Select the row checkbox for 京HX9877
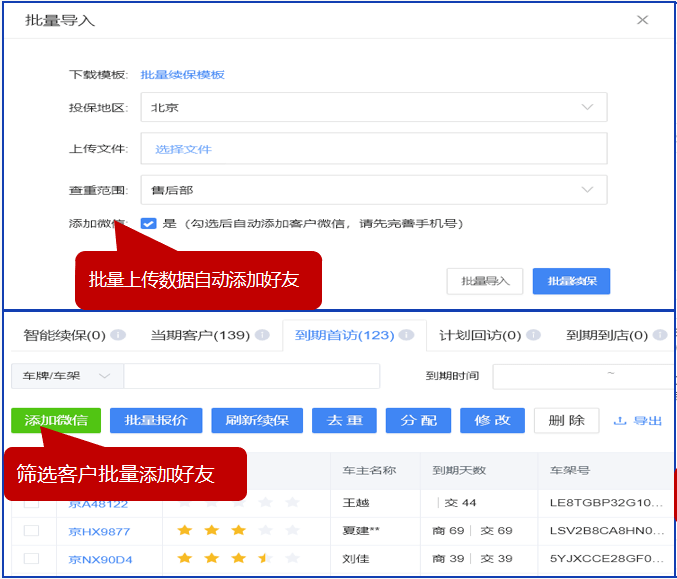This screenshot has height=579, width=677. point(32,530)
